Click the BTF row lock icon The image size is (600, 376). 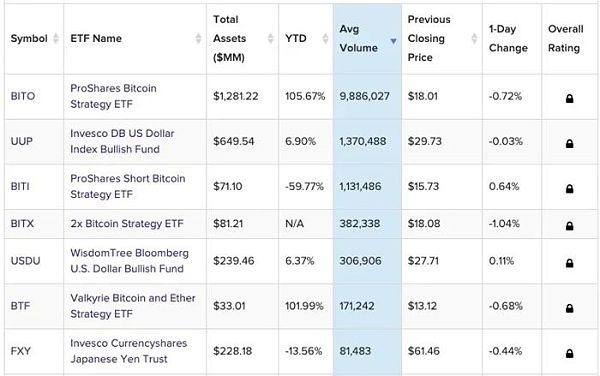click(x=569, y=308)
